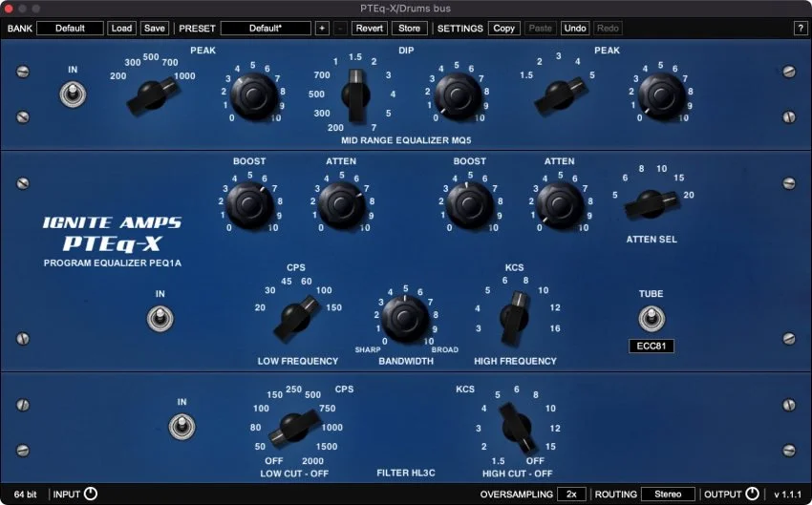The image size is (812, 505).
Task: Click the v 1.1.1 version label
Action: 788,494
